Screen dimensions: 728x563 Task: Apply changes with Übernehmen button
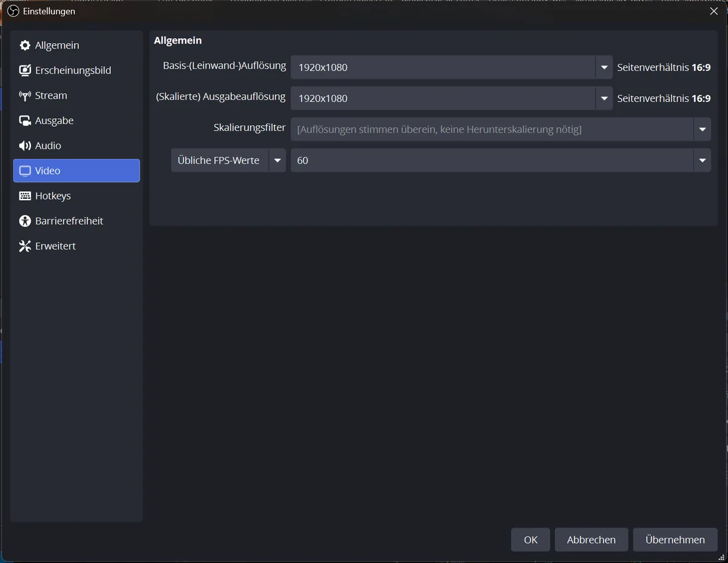tap(675, 540)
